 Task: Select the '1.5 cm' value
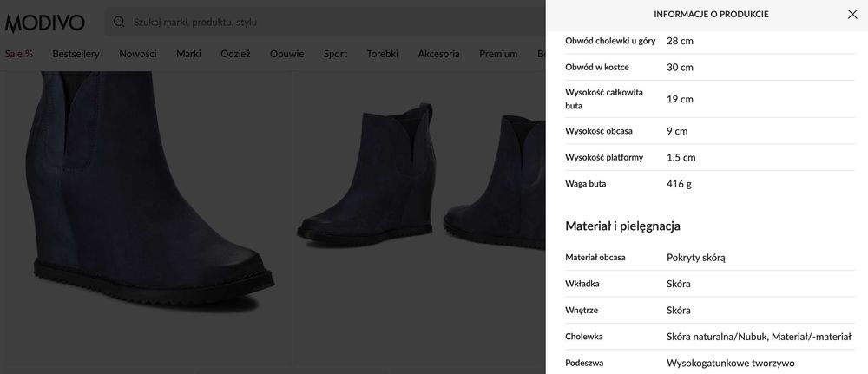pyautogui.click(x=681, y=157)
